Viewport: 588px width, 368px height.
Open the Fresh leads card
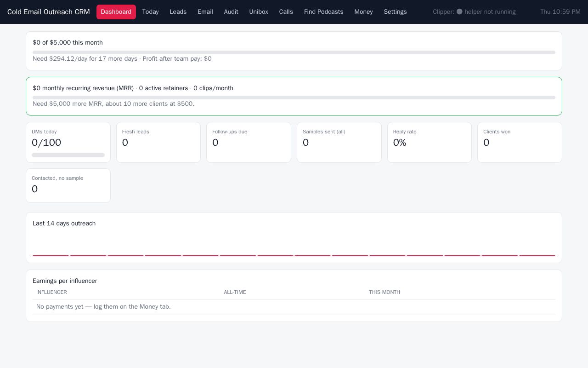[x=158, y=142]
